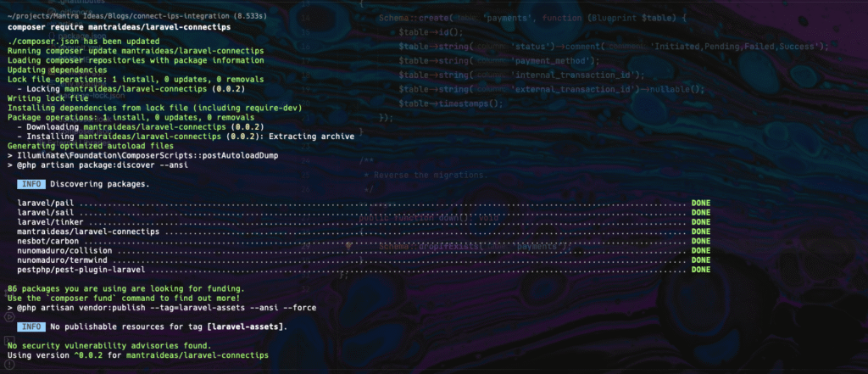Click DONE status for laravel/tinker
This screenshot has width=868, height=374.
[x=701, y=222]
